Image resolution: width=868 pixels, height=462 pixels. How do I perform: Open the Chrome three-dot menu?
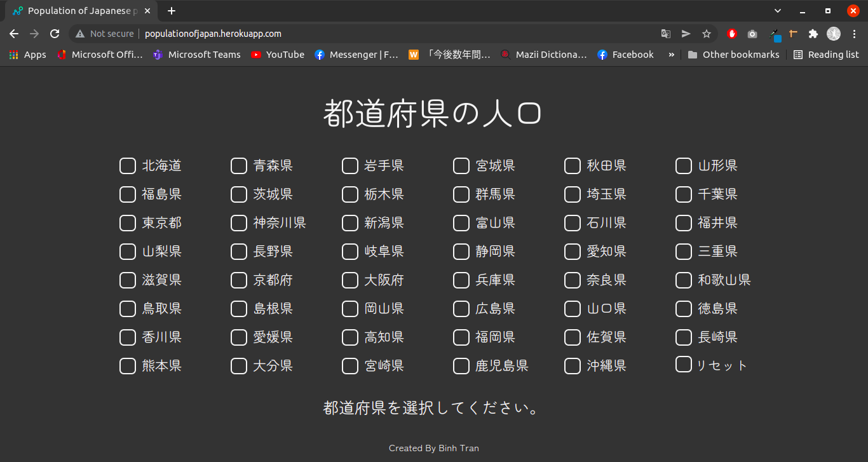(856, 34)
